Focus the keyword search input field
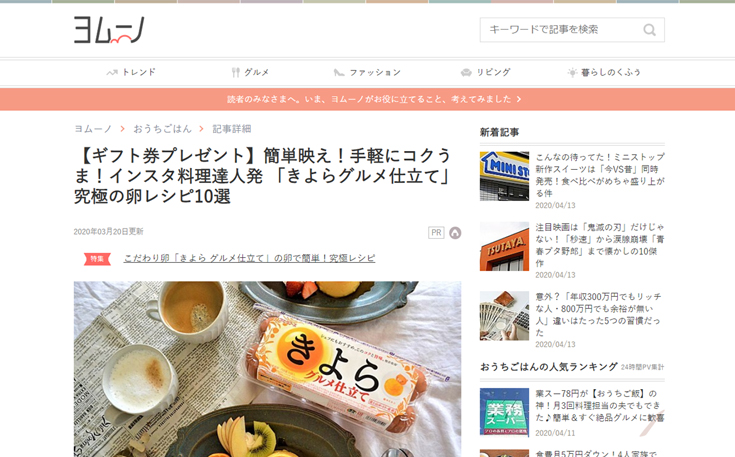The image size is (735, 457). click(x=562, y=30)
